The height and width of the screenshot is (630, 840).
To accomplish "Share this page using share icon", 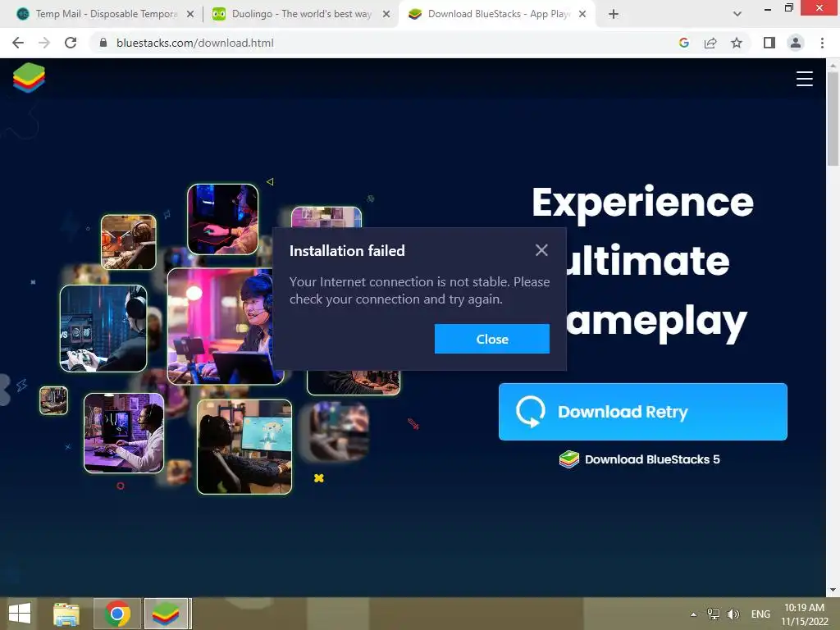I will point(710,43).
